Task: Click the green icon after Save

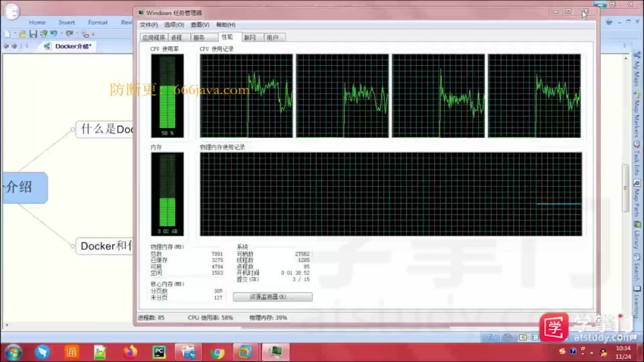Action: (43, 34)
